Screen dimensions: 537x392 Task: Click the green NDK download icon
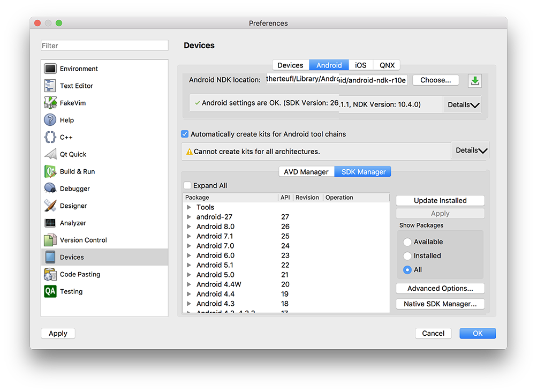point(475,80)
